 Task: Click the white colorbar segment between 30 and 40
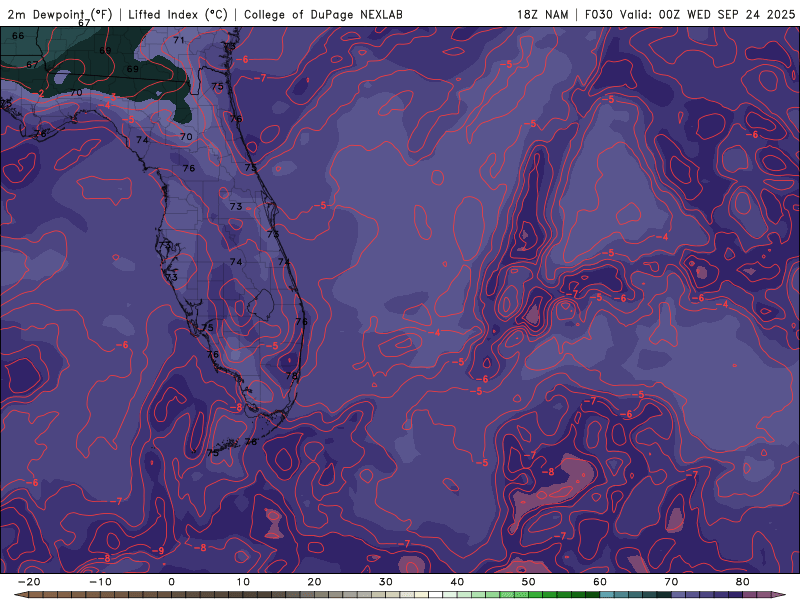coord(436,595)
